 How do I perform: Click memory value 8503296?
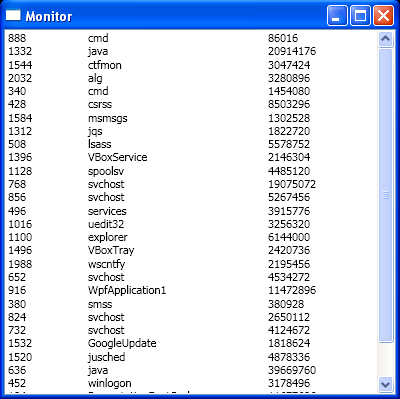pos(289,104)
